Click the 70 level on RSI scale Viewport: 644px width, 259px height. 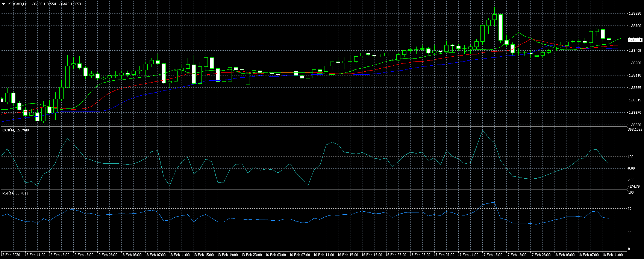[x=630, y=208]
